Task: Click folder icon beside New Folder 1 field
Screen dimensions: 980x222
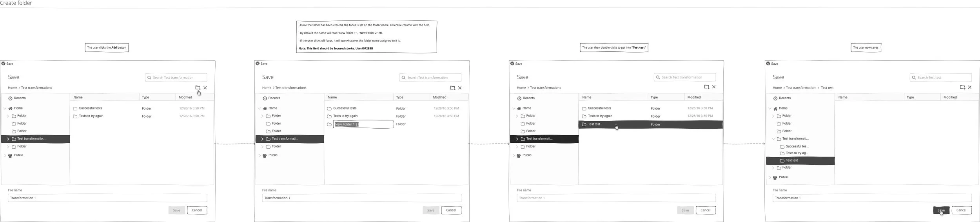Action: (x=329, y=124)
